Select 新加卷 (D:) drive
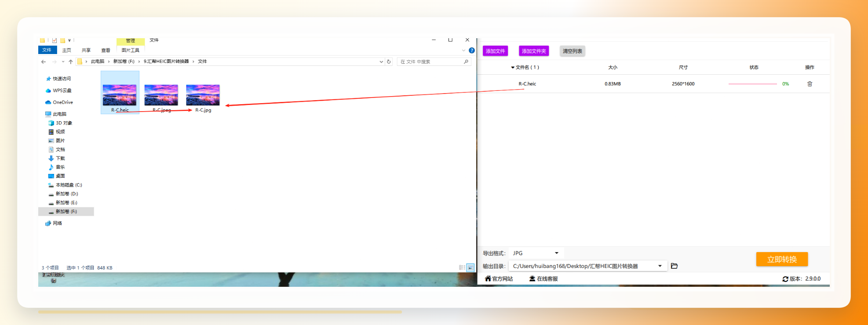 [63, 194]
